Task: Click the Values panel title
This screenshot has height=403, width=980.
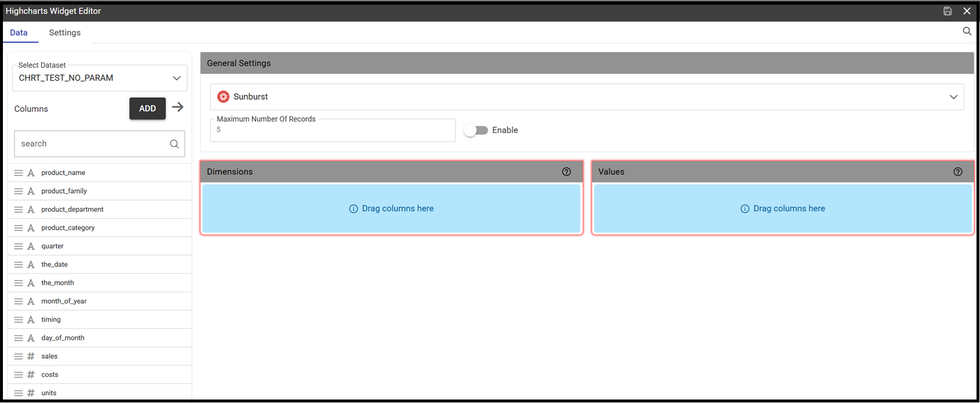Action: [611, 172]
